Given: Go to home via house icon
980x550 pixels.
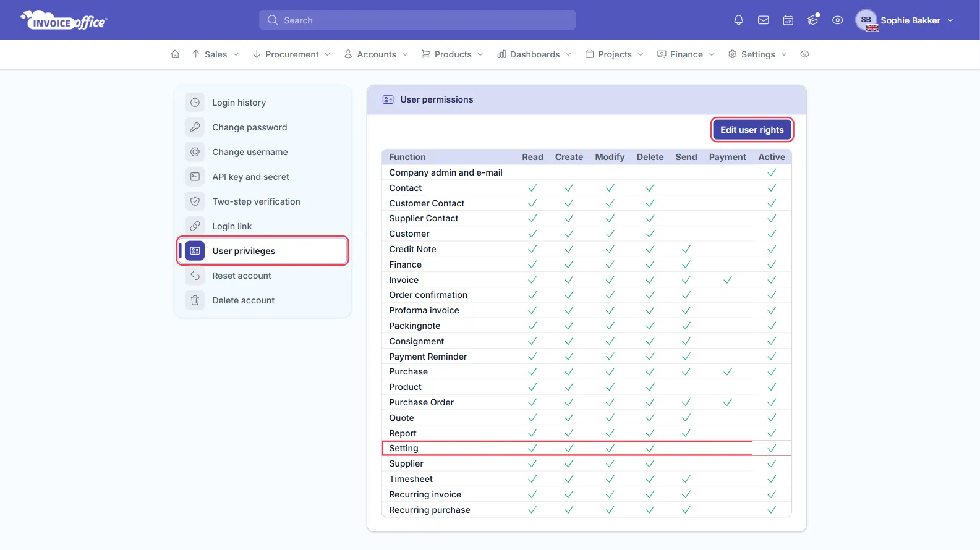Looking at the screenshot, I should tap(175, 54).
